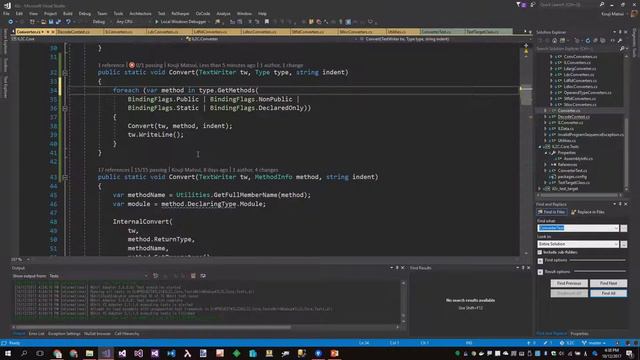This screenshot has width=640, height=360.
Task: Open the File menu
Action: click(x=6, y=13)
